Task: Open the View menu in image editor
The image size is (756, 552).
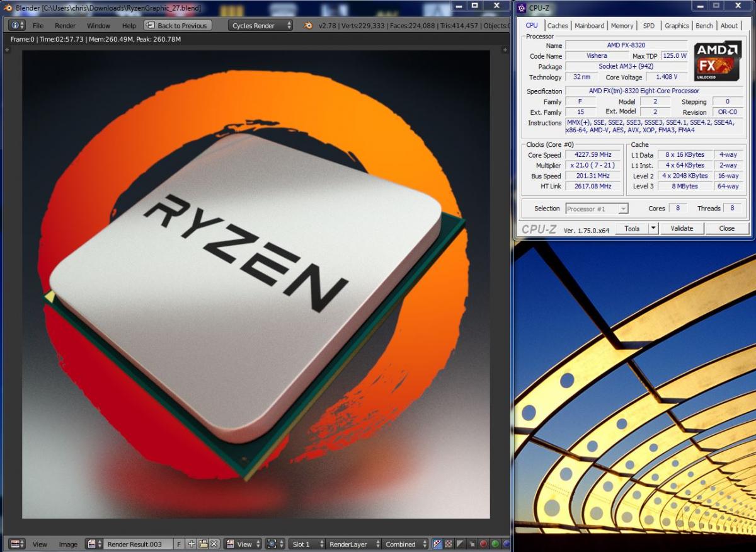Action: [x=40, y=544]
